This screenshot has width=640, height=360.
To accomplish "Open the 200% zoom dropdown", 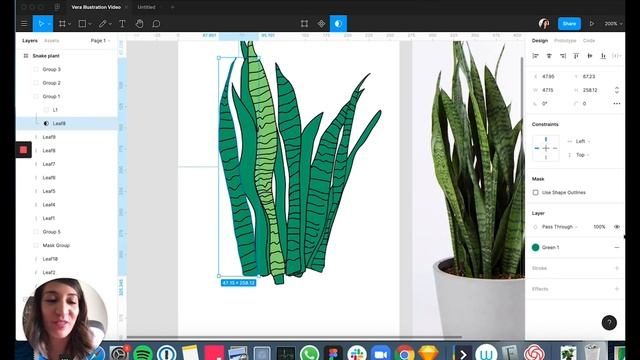I will [x=613, y=24].
